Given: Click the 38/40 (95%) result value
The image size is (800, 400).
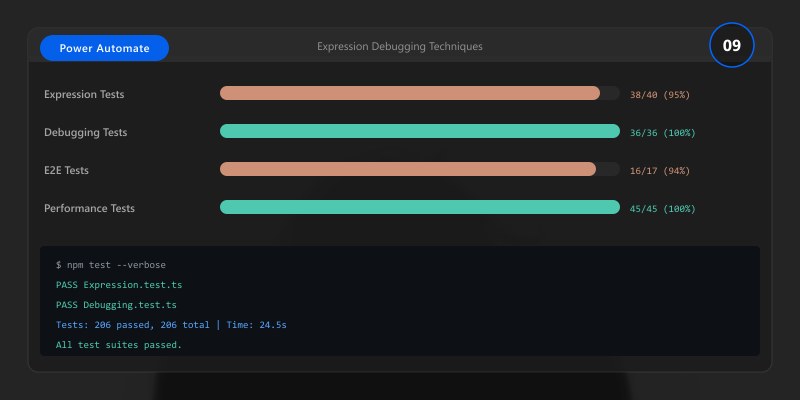Looking at the screenshot, I should (660, 95).
